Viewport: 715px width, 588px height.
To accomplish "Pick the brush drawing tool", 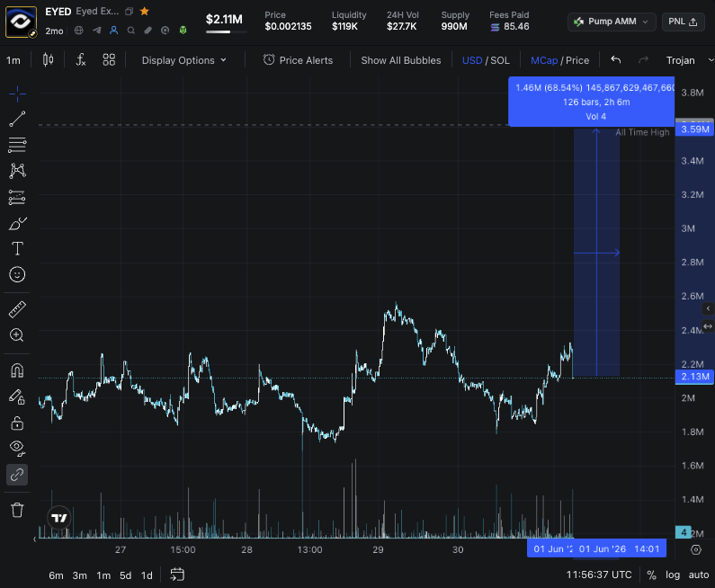I will pos(17,223).
